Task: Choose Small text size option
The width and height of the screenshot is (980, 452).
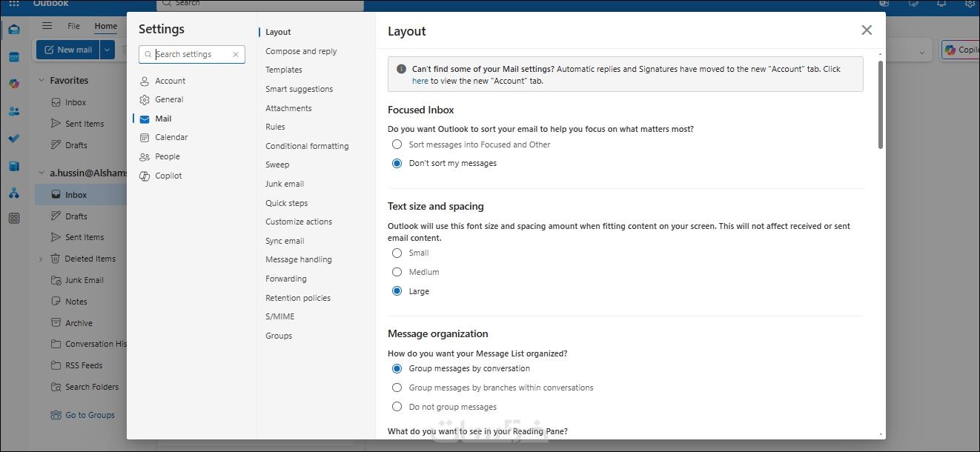Action: tap(397, 253)
